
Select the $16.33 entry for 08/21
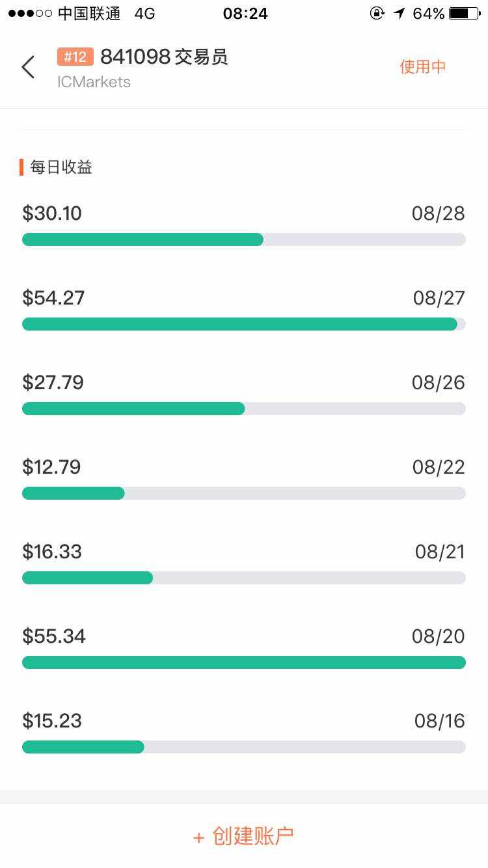coord(243,566)
